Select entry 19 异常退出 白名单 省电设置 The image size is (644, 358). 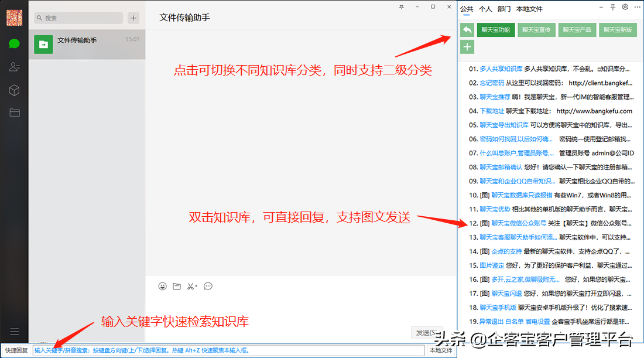click(x=550, y=322)
